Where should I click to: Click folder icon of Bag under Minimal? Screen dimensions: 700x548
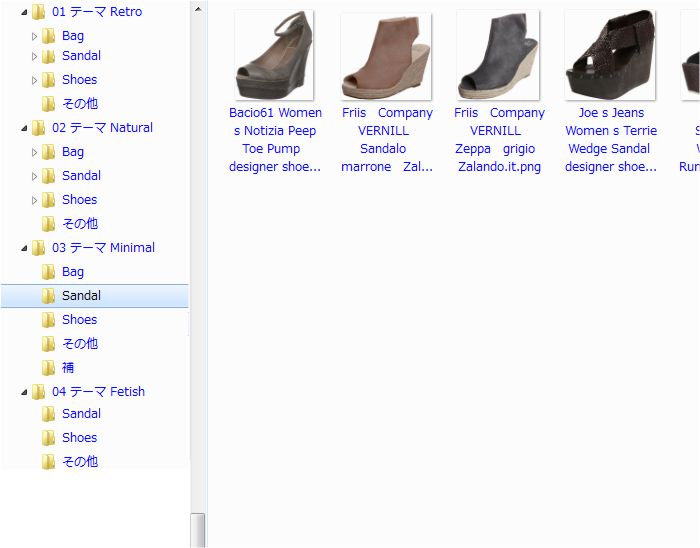pos(48,272)
